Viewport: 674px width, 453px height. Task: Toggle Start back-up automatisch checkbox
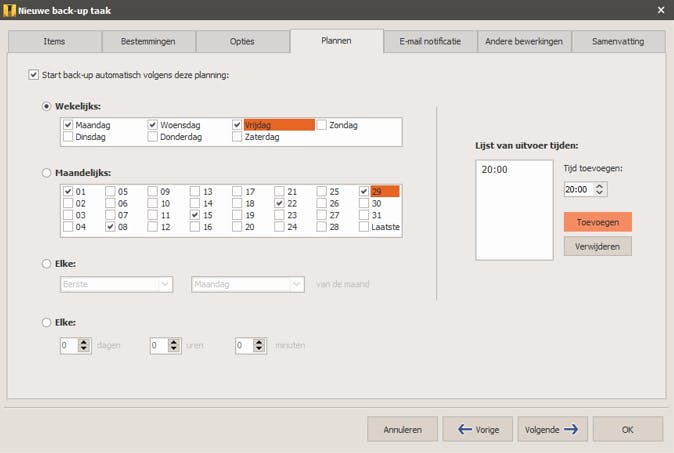pos(34,75)
